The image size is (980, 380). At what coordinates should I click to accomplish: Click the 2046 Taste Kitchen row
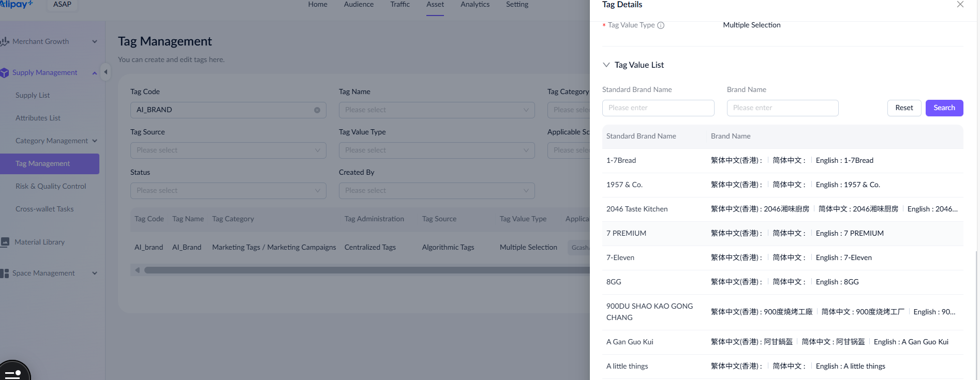tap(783, 209)
